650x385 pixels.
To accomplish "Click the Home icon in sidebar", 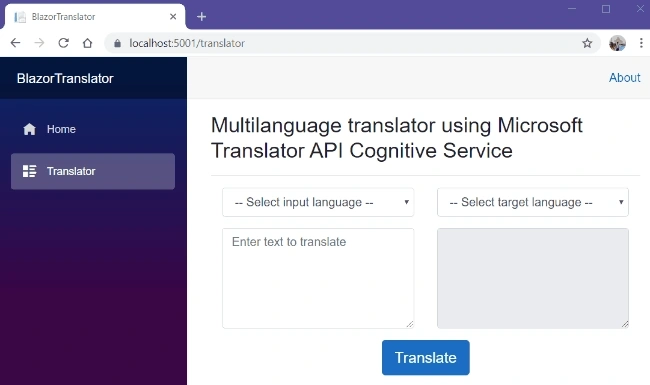I will (29, 129).
